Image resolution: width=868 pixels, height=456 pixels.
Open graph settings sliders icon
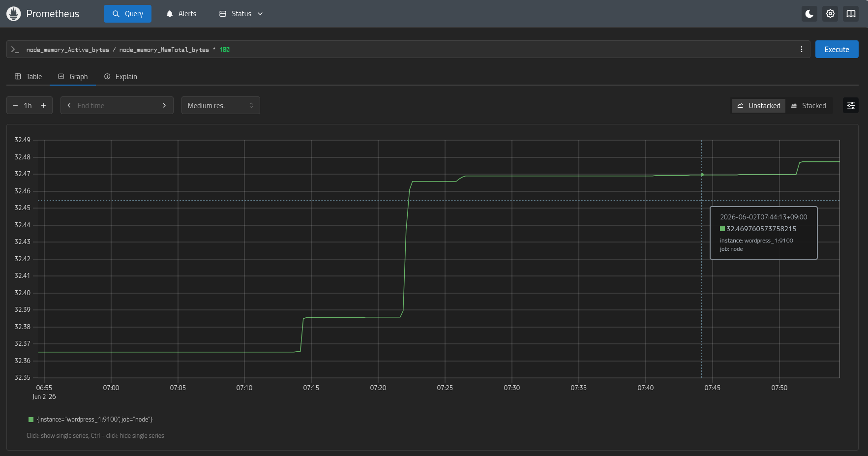tap(851, 105)
